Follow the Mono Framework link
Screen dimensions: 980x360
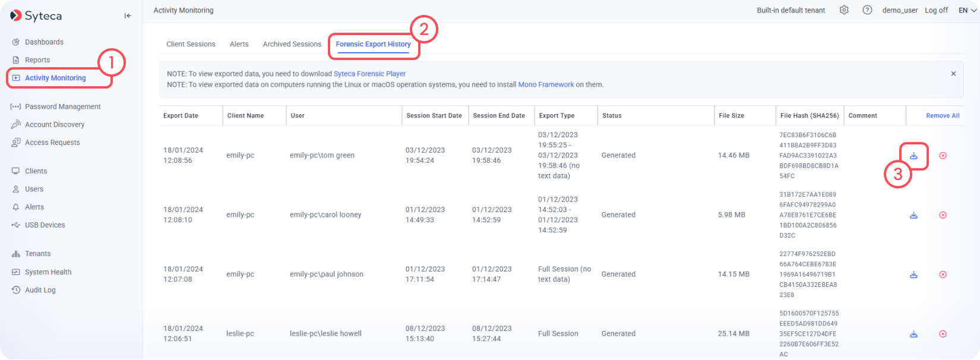(x=546, y=84)
